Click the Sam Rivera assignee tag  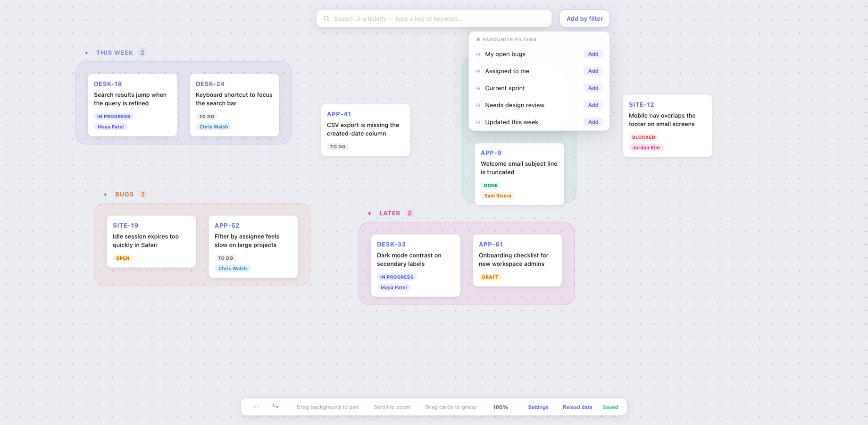tap(498, 195)
